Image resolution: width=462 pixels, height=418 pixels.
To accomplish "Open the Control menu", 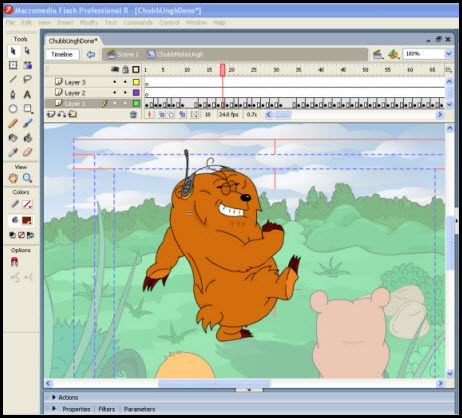I will 169,23.
